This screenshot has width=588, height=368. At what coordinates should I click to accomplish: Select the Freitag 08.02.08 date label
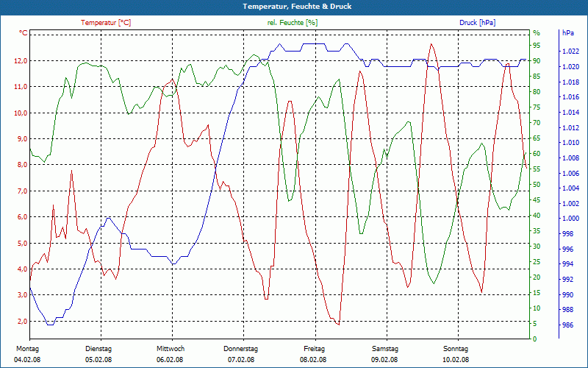pyautogui.click(x=314, y=354)
